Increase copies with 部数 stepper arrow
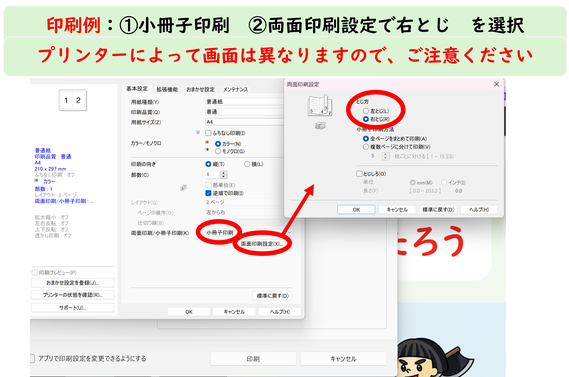This screenshot has height=377, width=569. click(224, 173)
